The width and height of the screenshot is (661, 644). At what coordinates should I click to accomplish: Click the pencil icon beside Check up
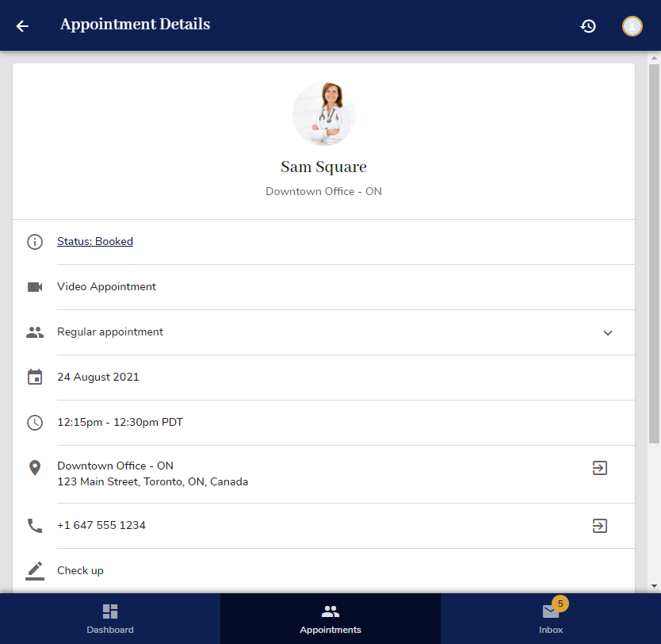click(35, 570)
